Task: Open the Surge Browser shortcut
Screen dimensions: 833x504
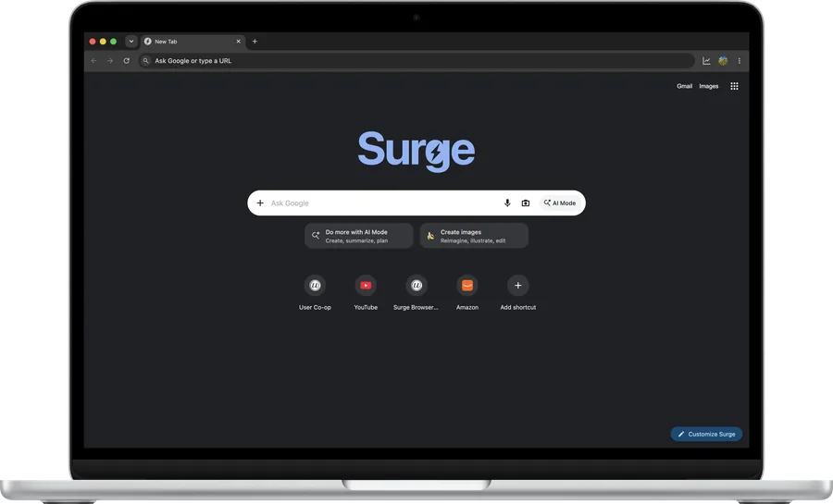Action: coord(416,292)
